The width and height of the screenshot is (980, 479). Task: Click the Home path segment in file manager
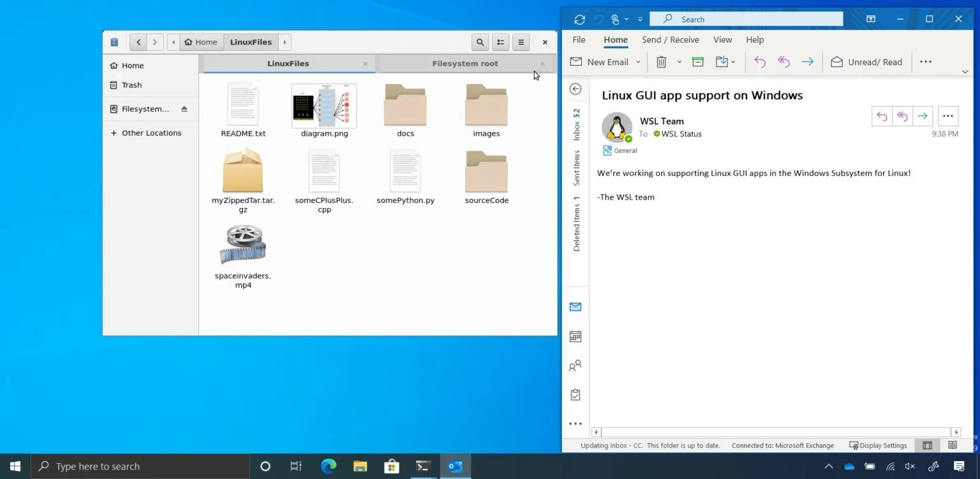(x=202, y=42)
